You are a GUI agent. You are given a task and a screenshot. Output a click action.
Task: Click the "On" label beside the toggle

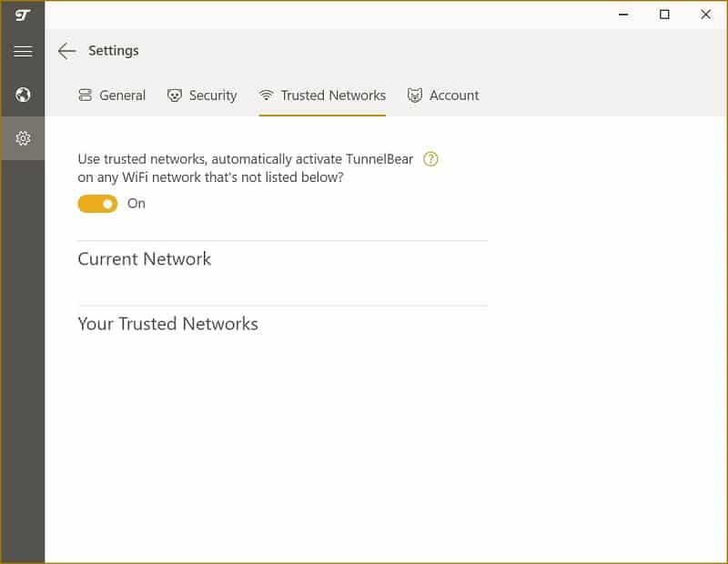136,204
